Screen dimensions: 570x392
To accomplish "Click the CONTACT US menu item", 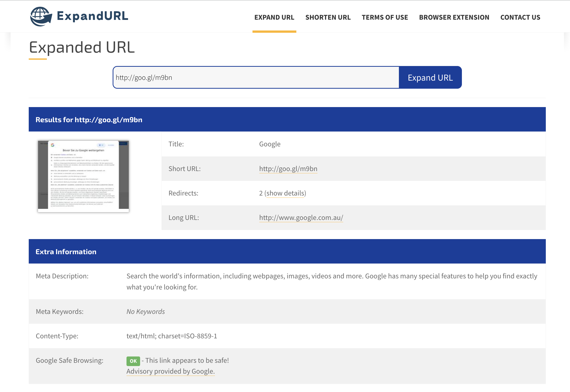I will (520, 17).
